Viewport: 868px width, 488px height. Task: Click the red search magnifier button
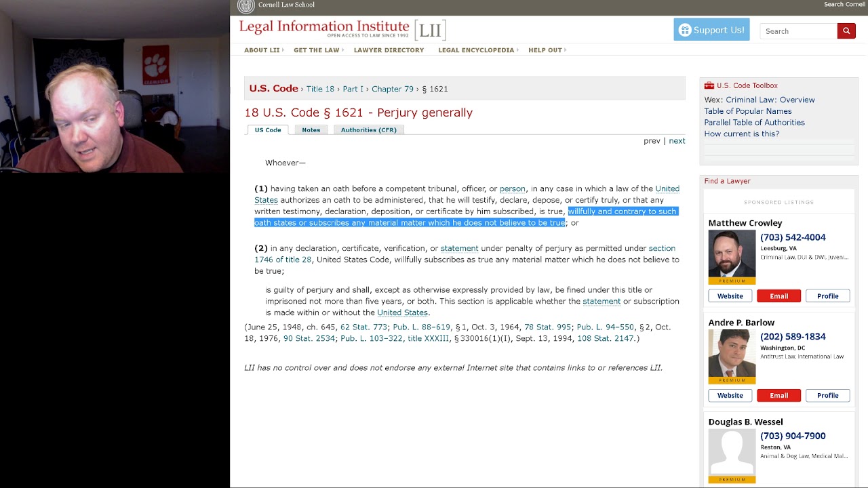click(x=846, y=31)
